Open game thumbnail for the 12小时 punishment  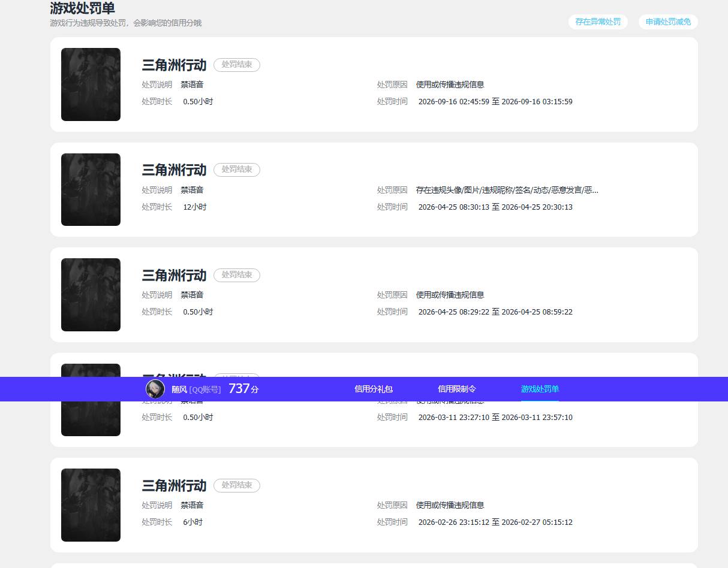click(91, 189)
